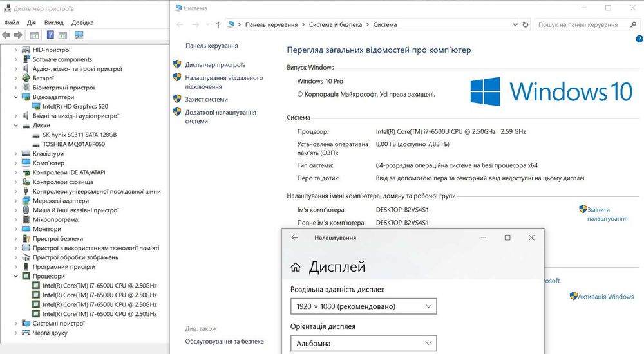Open Додаткові налаштування системи link
Screen dimensions: 644x354
pyautogui.click(x=220, y=116)
